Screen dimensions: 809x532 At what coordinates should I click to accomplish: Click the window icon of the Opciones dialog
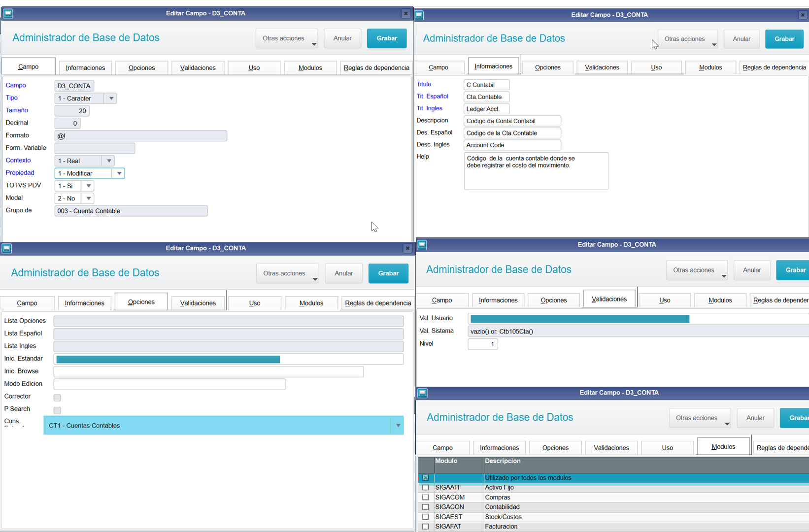(x=7, y=248)
